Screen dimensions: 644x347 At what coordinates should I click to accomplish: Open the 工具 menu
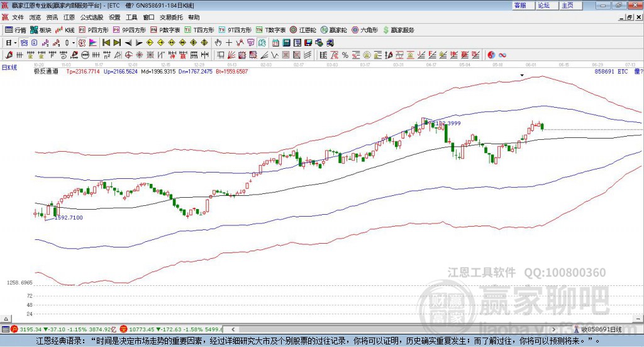pos(131,17)
